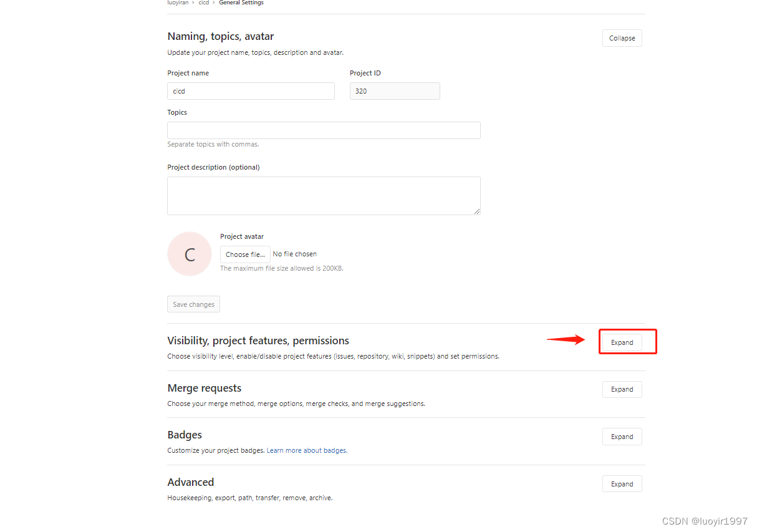Click the Naming, topics, avatar heading
The height and width of the screenshot is (532, 757).
coord(221,36)
